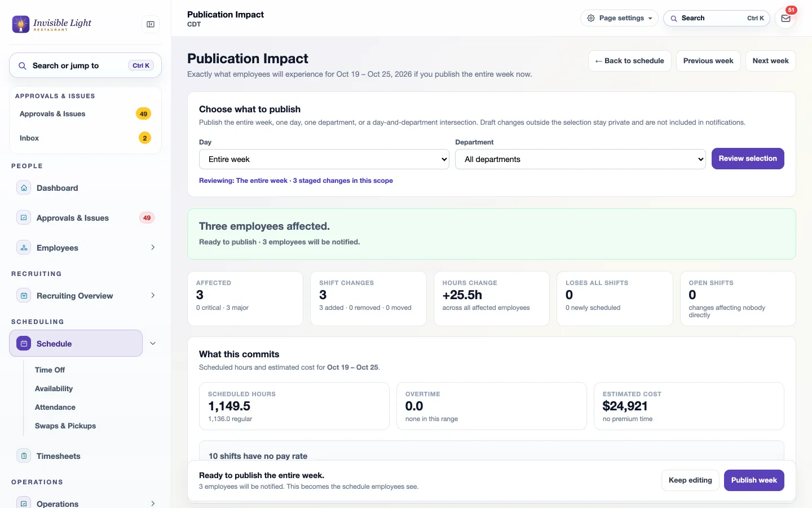
Task: Open Attendance under Schedule
Action: tap(55, 407)
